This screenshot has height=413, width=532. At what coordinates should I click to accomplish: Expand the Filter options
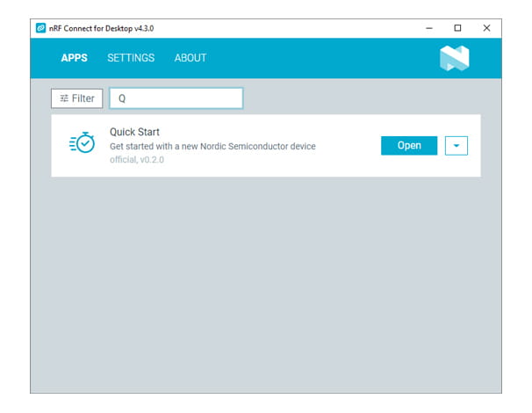[77, 98]
